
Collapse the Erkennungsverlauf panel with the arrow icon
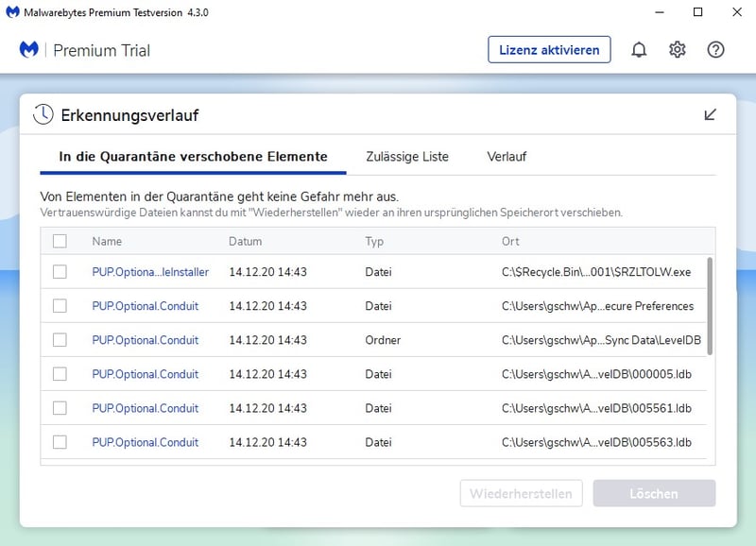click(x=711, y=114)
